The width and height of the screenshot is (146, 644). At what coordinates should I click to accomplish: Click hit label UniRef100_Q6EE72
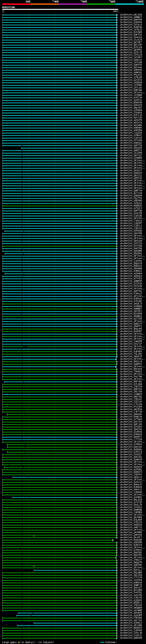click(x=131, y=151)
